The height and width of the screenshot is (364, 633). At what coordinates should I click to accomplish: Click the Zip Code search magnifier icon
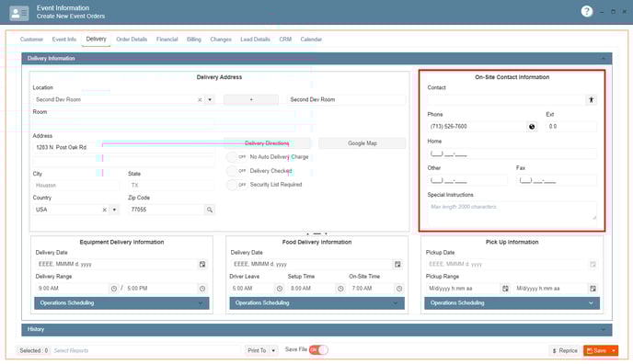click(210, 210)
